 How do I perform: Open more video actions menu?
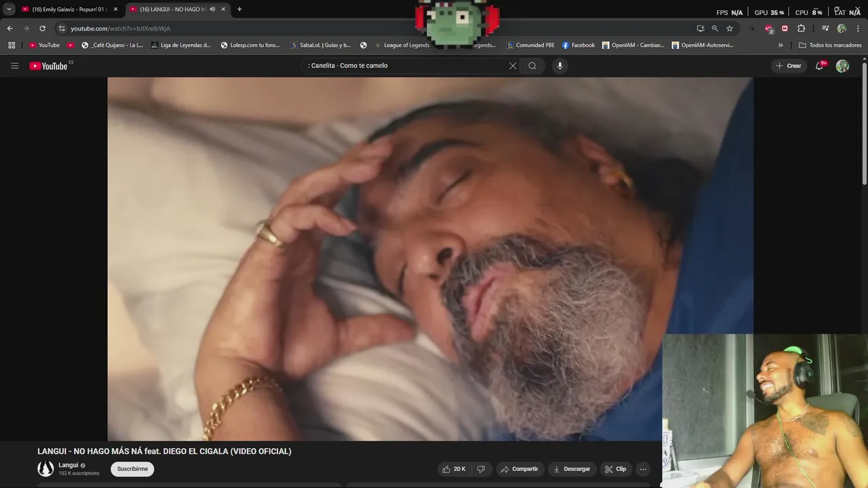tap(643, 469)
